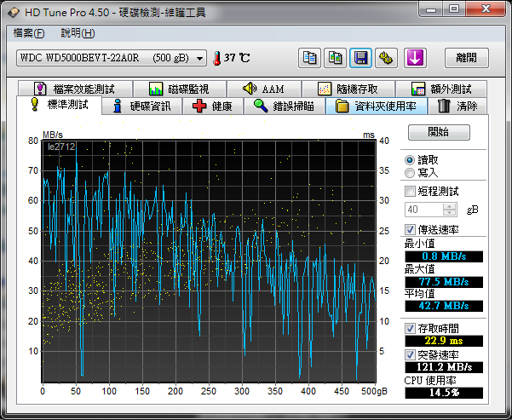The image size is (512, 420).
Task: Switch to the 清除 tab
Action: click(x=457, y=106)
